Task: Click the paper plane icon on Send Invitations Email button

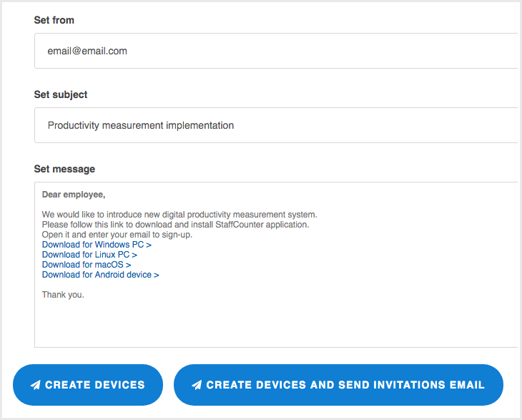Action: point(197,385)
